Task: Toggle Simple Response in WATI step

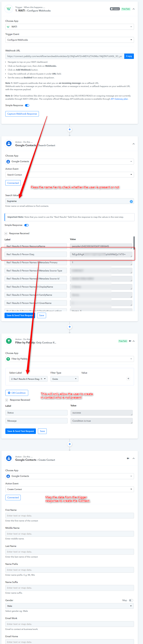Action: click(x=27, y=105)
